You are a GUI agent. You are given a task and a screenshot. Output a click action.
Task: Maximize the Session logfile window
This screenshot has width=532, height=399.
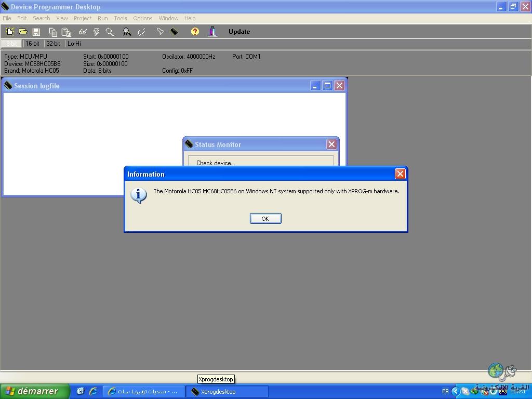click(x=327, y=86)
